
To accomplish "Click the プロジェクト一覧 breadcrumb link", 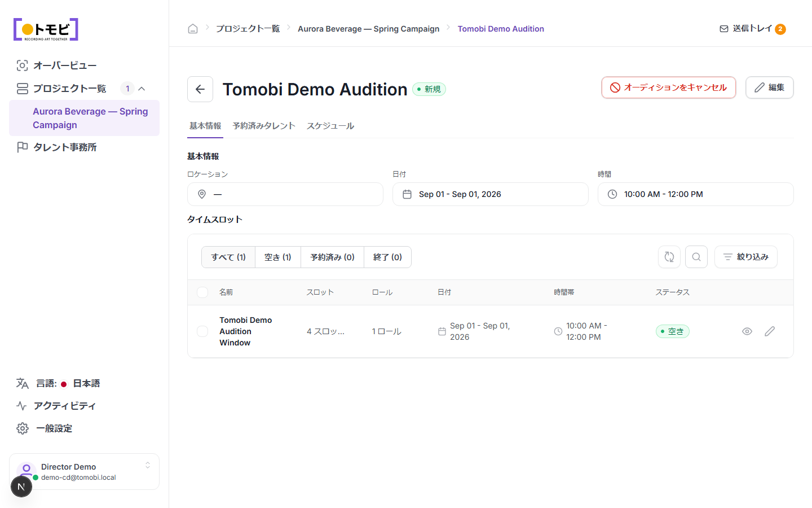I will [248, 29].
